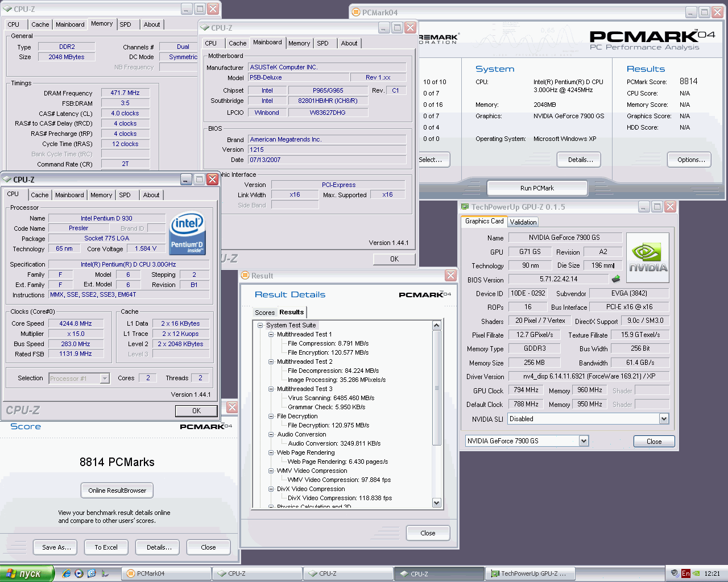728x582 pixels.
Task: Collapse the System Test Suite tree node
Action: pyautogui.click(x=260, y=325)
